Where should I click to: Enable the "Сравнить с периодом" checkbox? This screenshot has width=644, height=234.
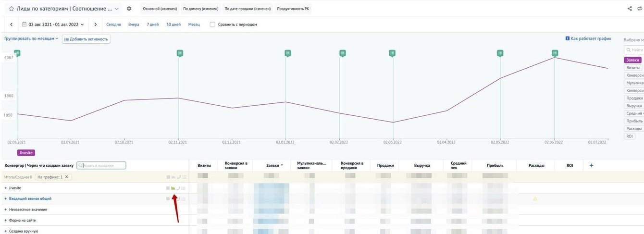point(212,25)
